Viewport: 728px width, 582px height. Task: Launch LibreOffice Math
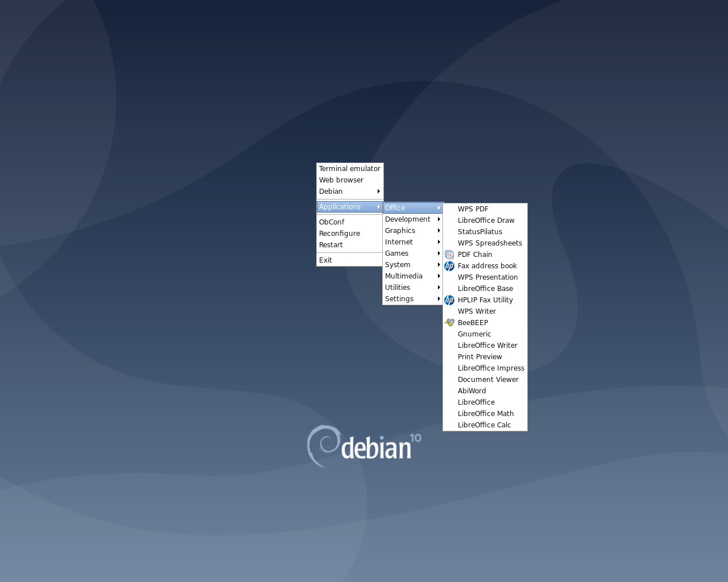tap(485, 414)
